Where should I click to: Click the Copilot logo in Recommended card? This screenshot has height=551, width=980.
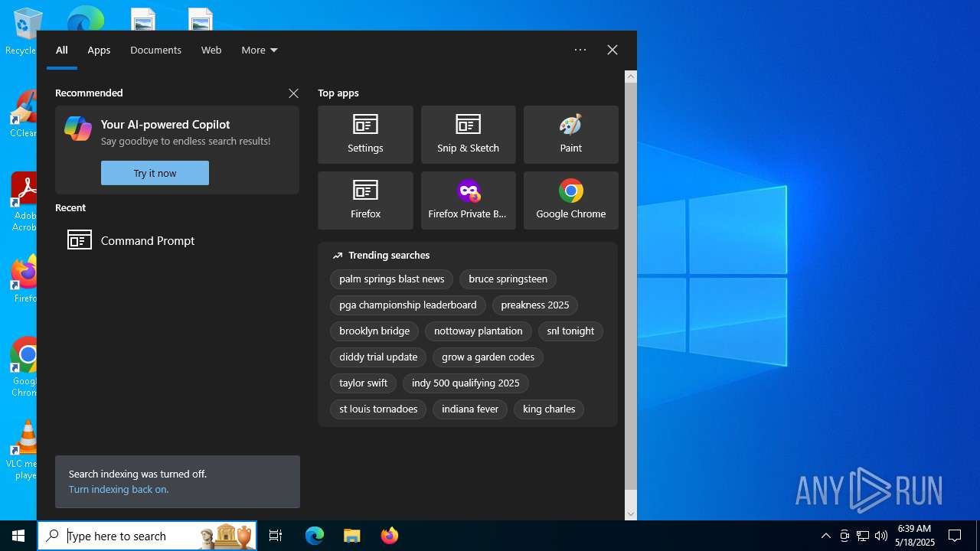click(78, 129)
